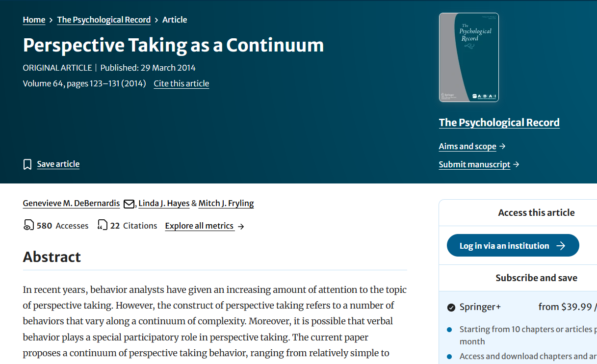Click the arrow beside Submit manuscript

516,164
